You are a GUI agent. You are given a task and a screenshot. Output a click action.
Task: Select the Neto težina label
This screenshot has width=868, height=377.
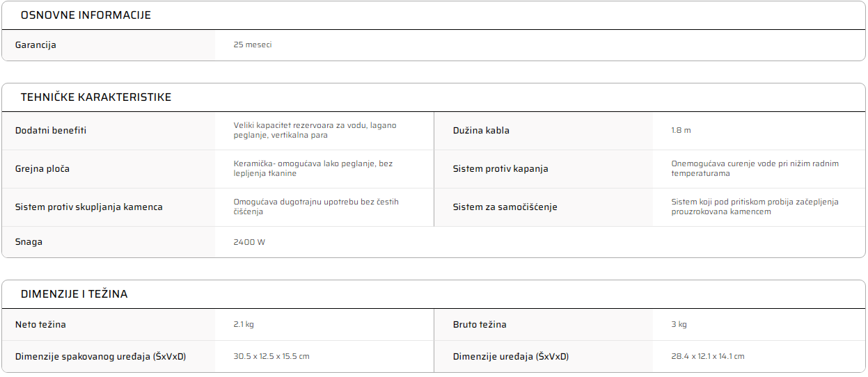point(40,325)
